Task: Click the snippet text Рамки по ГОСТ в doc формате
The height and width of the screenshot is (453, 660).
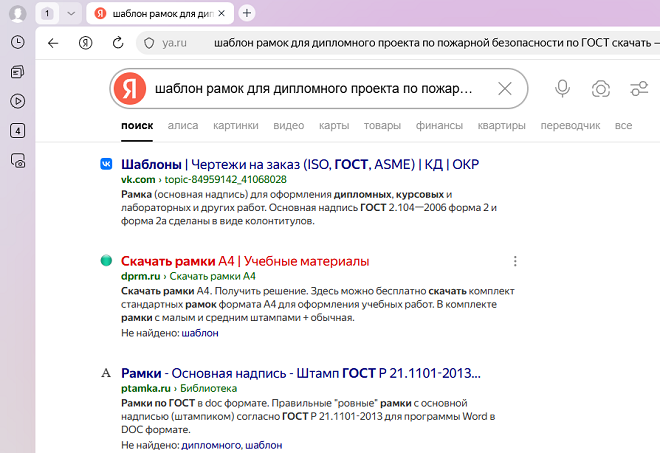Action: 195,403
